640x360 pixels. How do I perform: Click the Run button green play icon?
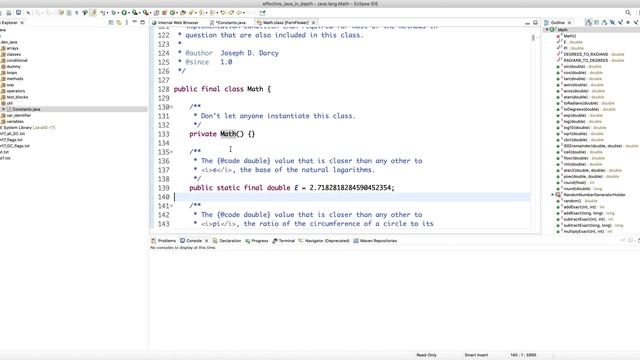point(124,13)
